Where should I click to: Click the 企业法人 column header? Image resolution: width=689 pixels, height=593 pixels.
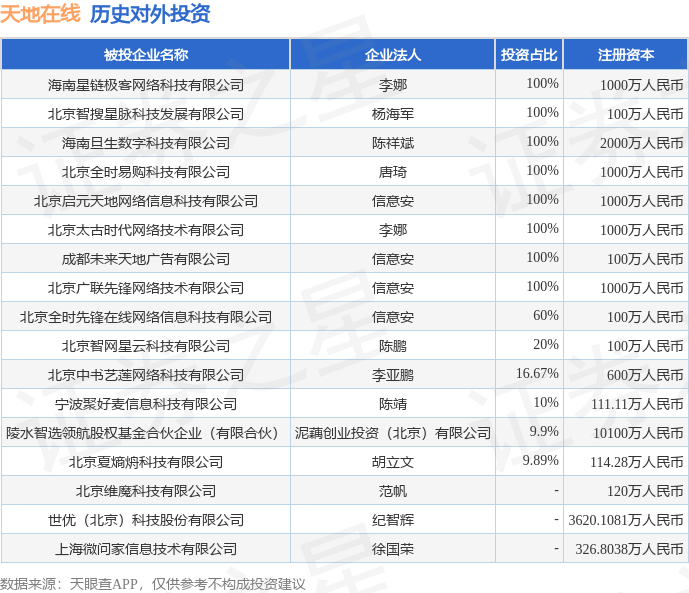(x=393, y=54)
